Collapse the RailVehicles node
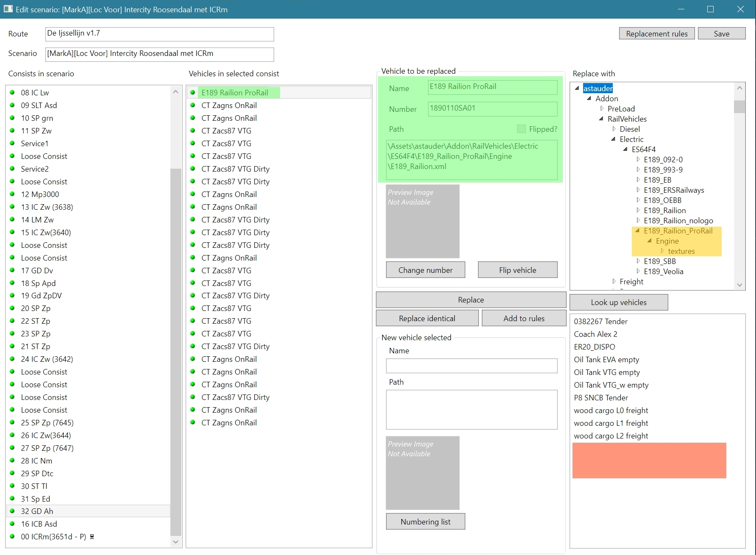 click(601, 119)
